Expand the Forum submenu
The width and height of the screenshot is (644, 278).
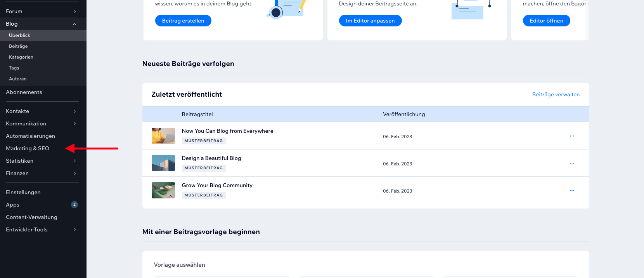[x=74, y=12]
